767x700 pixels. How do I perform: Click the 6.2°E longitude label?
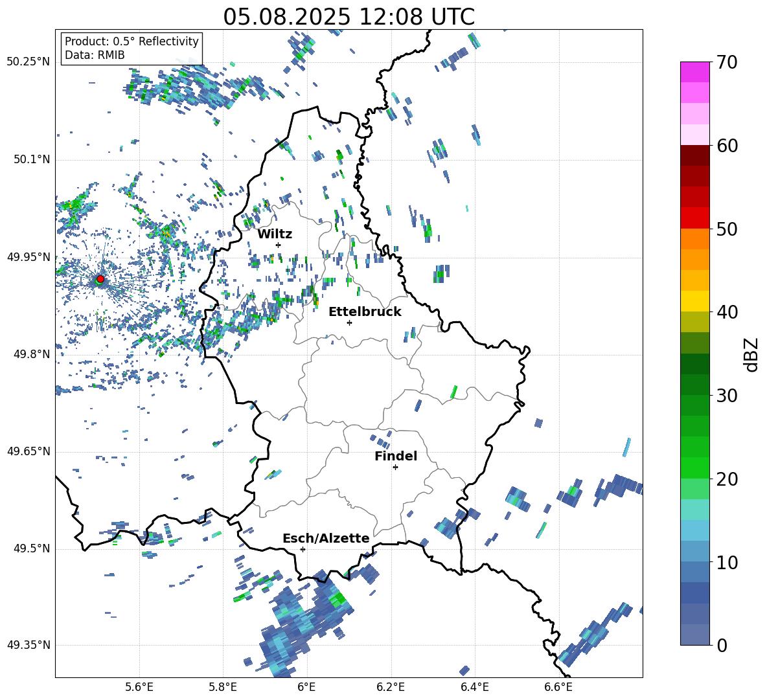pyautogui.click(x=391, y=687)
